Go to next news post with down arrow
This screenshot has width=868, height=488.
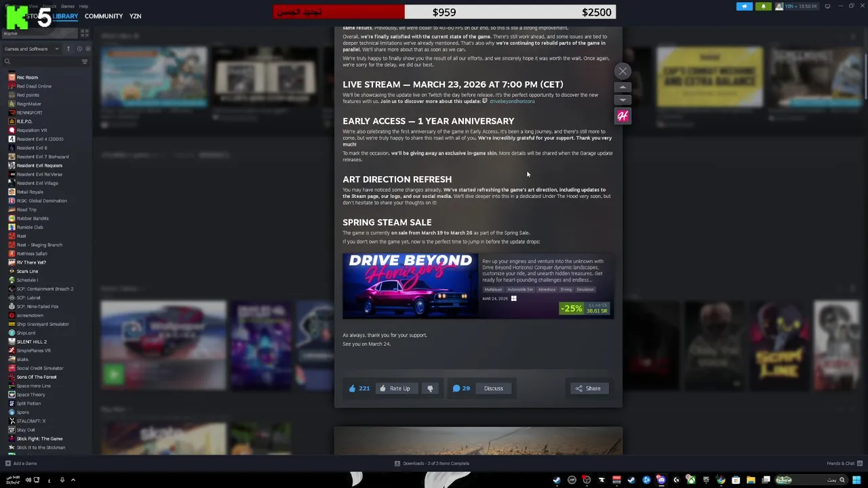click(623, 100)
